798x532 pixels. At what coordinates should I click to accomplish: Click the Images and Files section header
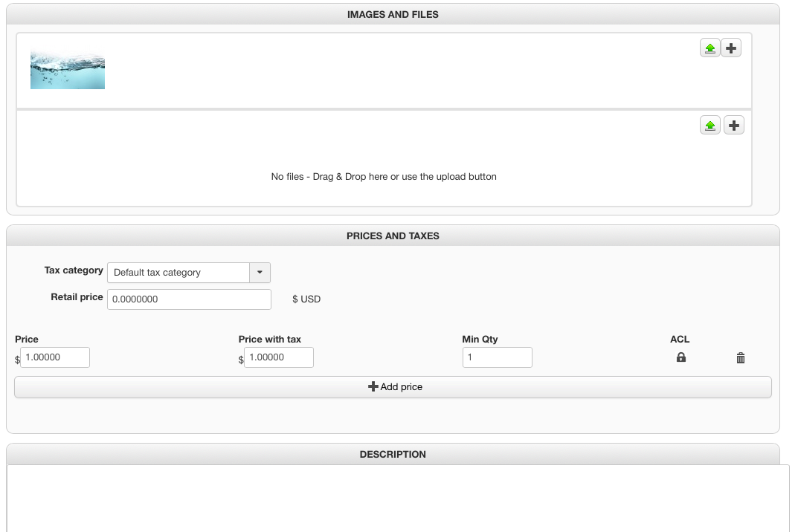tap(393, 14)
